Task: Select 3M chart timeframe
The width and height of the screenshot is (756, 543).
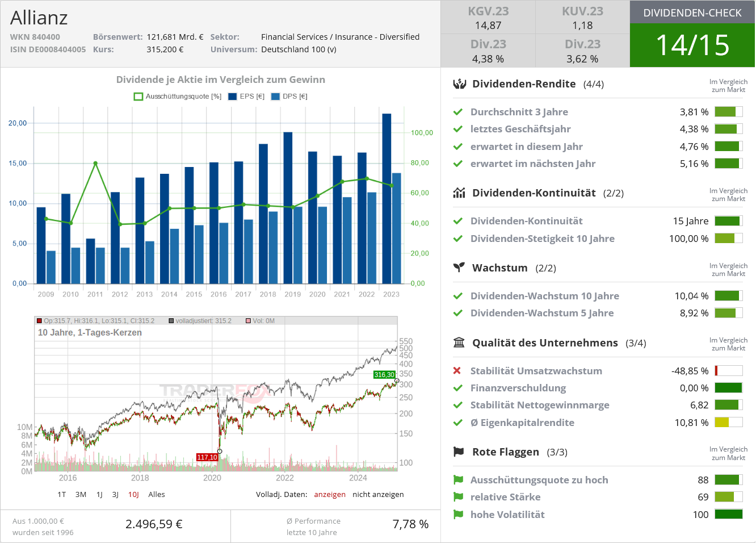Action: click(x=81, y=495)
